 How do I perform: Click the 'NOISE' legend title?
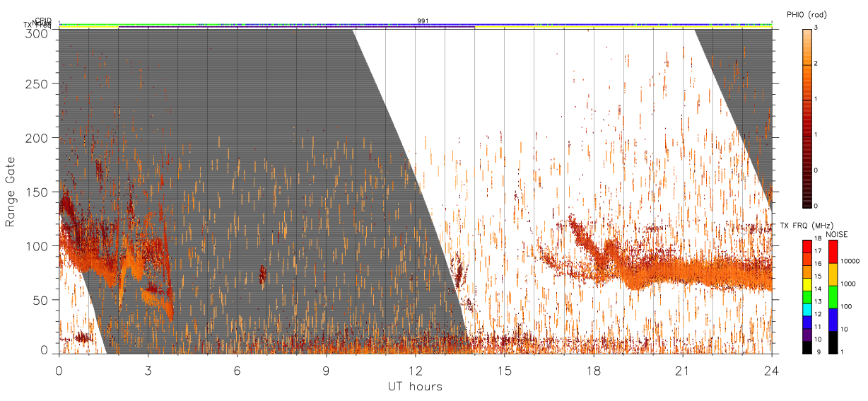click(836, 234)
